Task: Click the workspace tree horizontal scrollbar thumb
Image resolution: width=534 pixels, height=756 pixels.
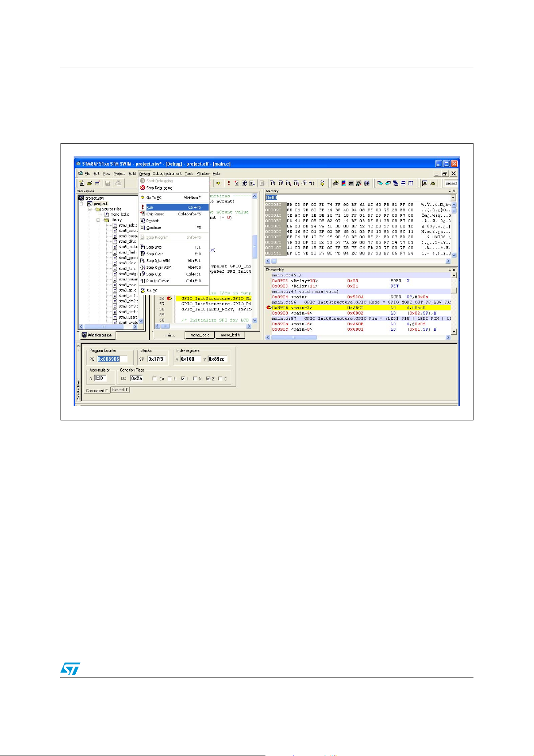Action: (104, 327)
